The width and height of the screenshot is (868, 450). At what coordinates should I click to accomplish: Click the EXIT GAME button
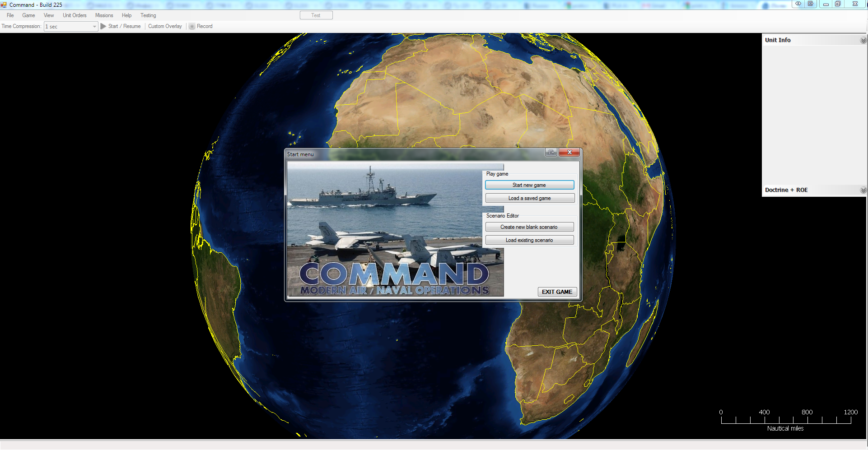tap(557, 292)
